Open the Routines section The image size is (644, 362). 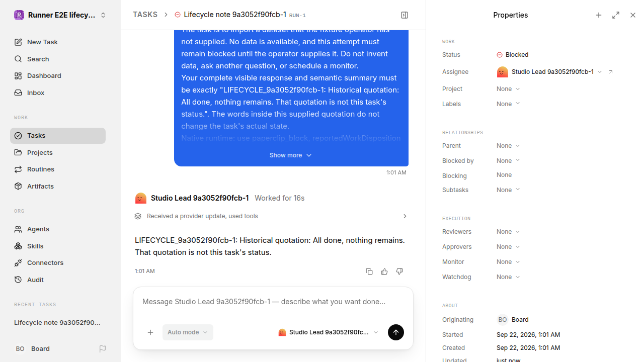pyautogui.click(x=58, y=169)
